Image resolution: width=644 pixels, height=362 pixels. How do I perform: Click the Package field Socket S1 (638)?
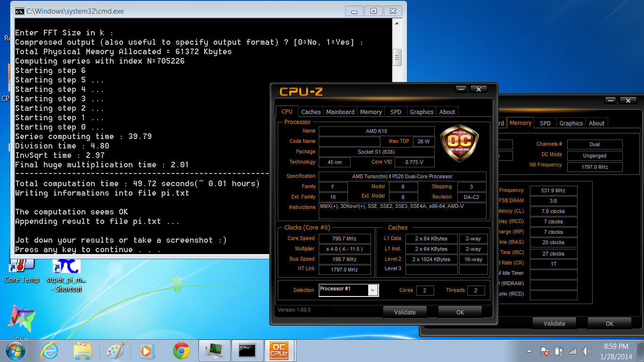click(x=377, y=152)
